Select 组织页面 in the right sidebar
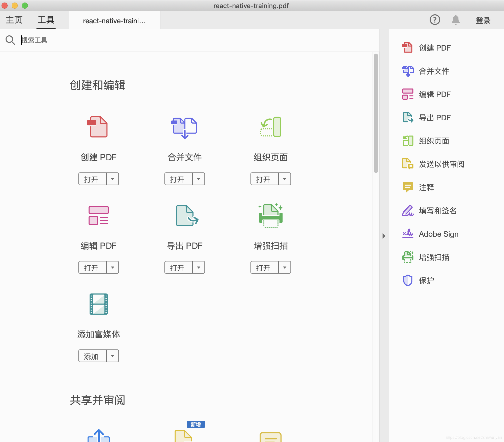 click(x=426, y=141)
